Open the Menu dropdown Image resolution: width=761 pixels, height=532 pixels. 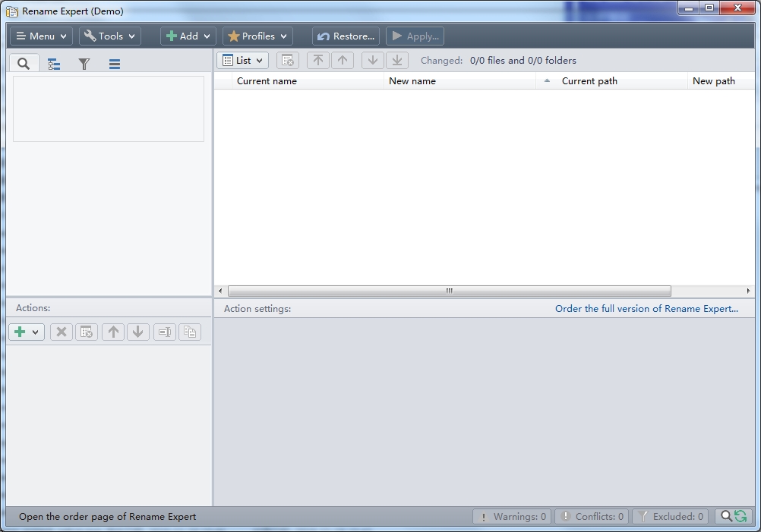[x=41, y=36]
